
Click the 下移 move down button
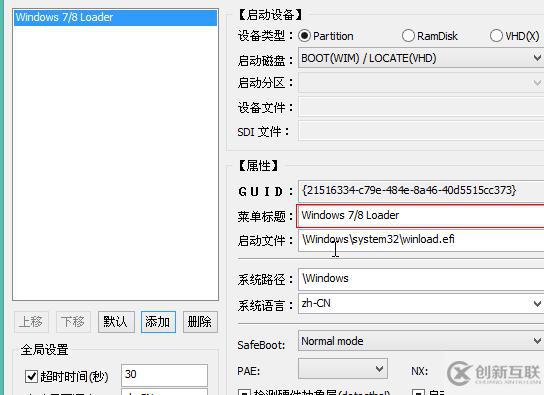(73, 322)
